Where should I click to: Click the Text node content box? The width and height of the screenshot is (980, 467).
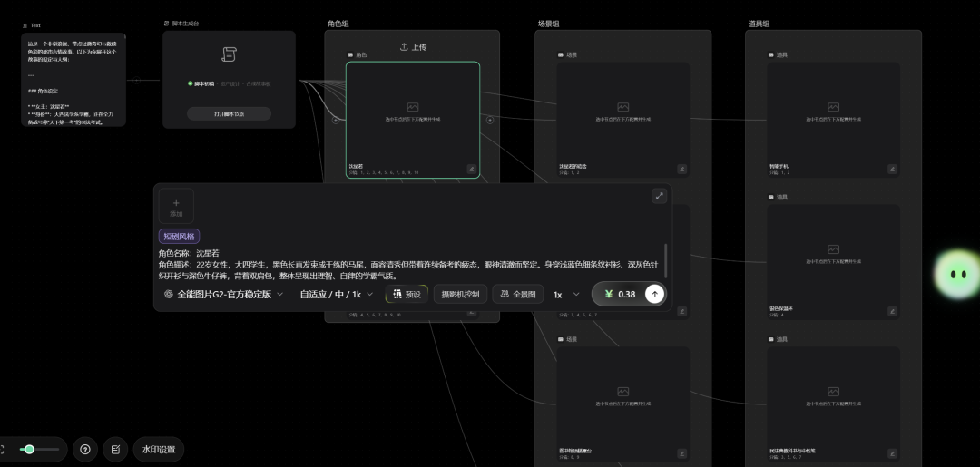73,80
